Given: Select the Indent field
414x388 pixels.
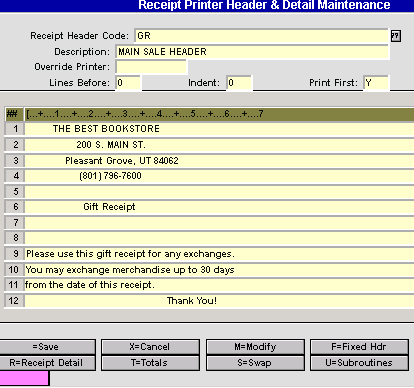Looking at the screenshot, I should pos(239,83).
